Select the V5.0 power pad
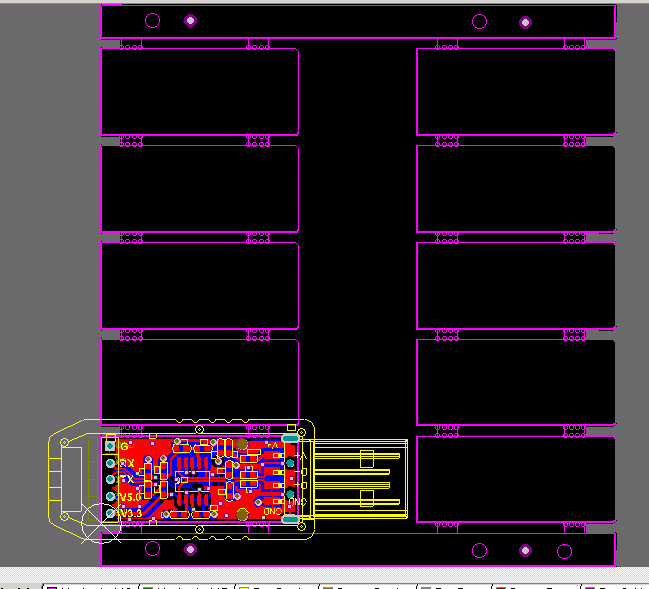 (110, 497)
